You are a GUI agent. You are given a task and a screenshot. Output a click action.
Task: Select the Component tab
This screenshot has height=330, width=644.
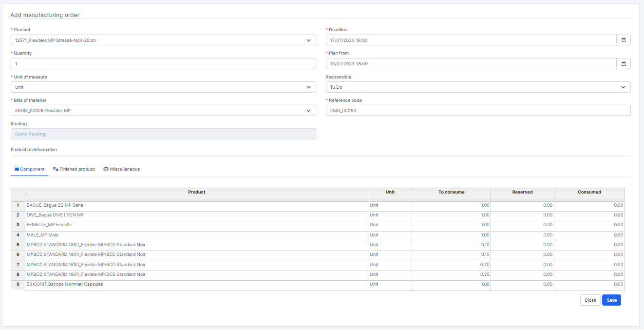(x=29, y=169)
